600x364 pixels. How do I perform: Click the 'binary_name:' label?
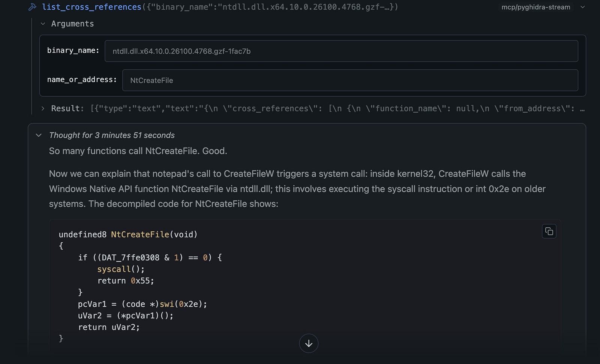[x=73, y=51]
